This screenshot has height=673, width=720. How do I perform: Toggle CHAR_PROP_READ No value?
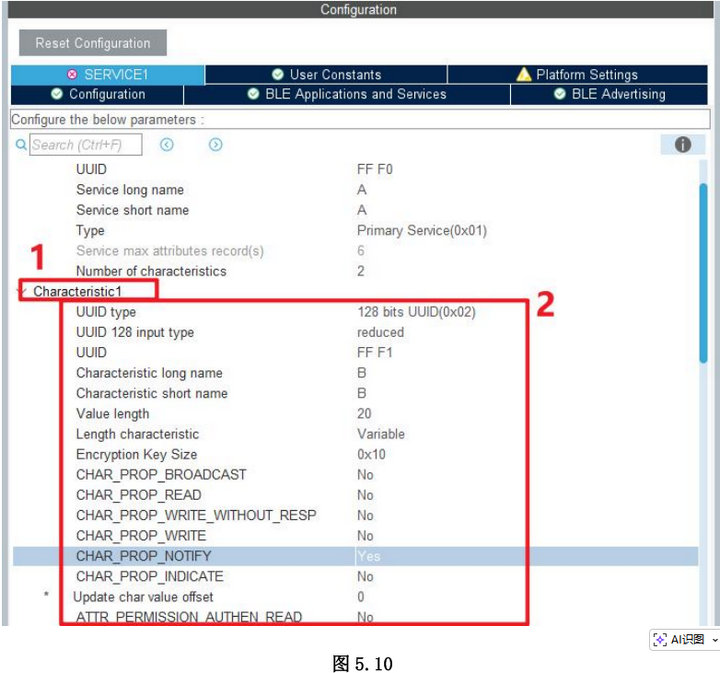pyautogui.click(x=366, y=495)
